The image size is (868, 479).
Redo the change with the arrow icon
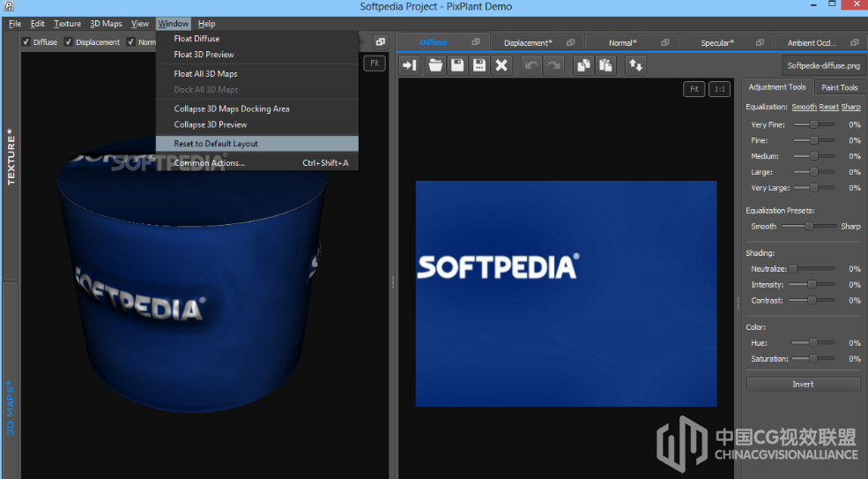pos(553,65)
